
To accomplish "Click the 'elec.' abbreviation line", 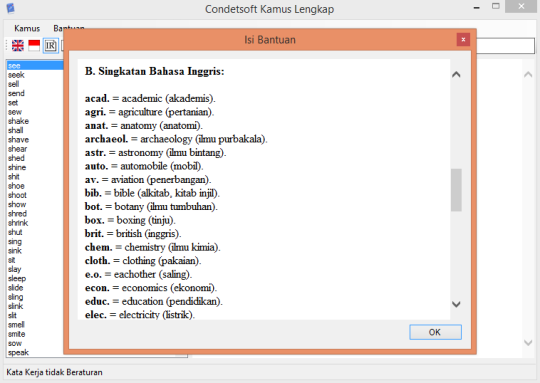I will (x=140, y=314).
